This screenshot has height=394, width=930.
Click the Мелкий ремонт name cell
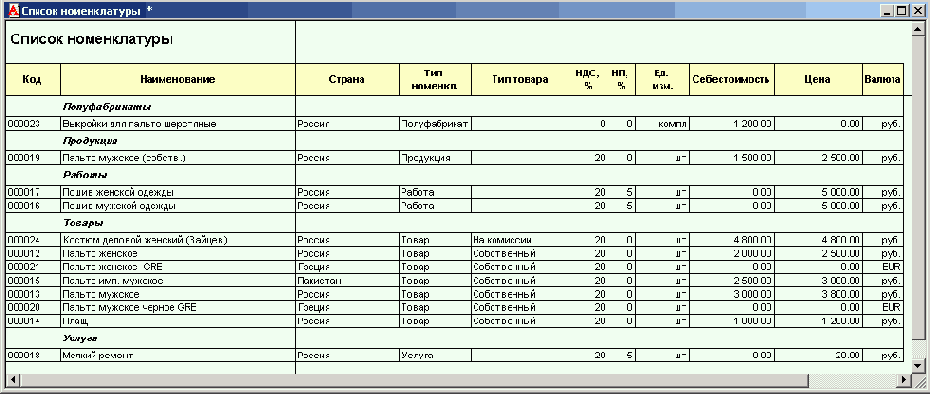(178, 355)
